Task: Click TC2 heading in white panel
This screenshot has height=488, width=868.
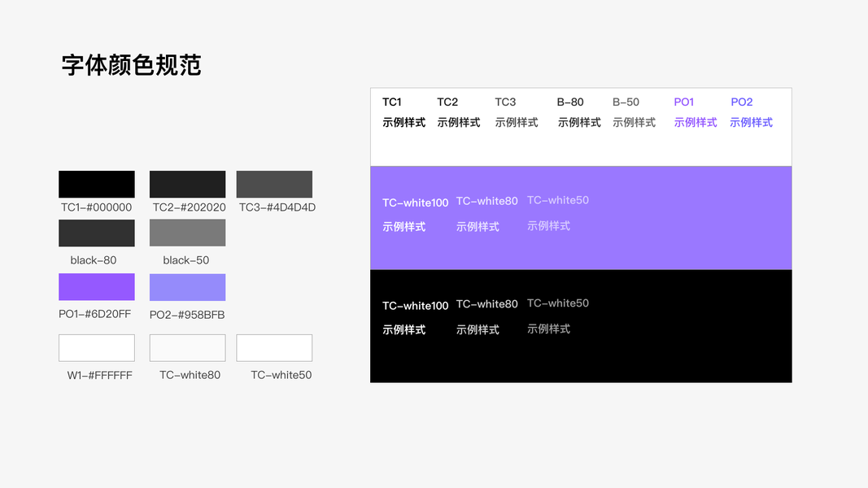Action: click(447, 102)
